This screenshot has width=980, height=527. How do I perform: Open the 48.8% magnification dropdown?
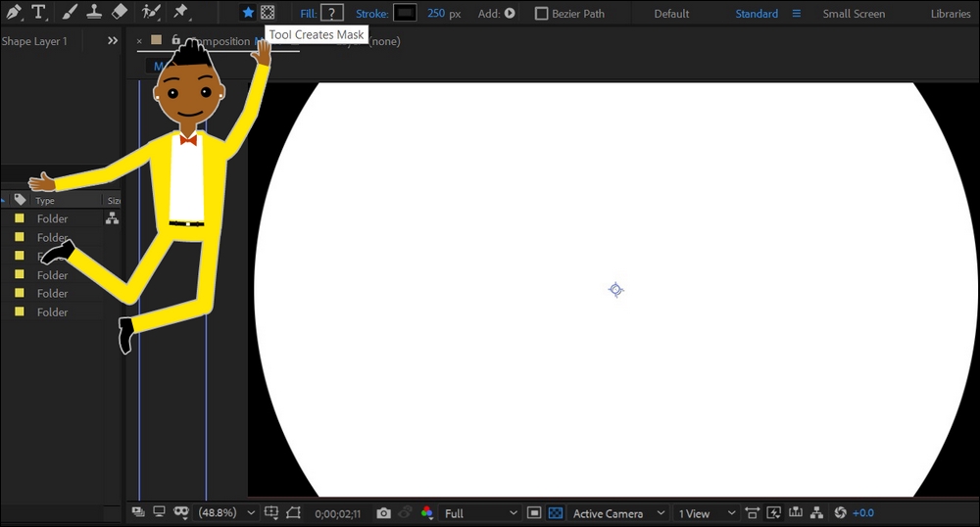tap(226, 512)
